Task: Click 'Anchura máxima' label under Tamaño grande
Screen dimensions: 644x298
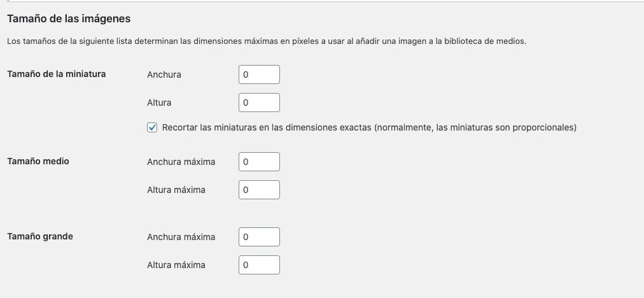Action: 181,237
